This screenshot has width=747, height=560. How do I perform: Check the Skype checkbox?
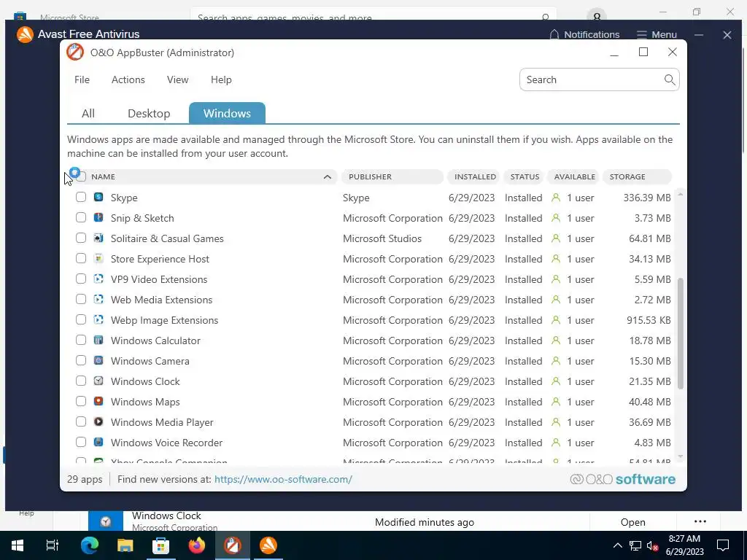tap(81, 197)
